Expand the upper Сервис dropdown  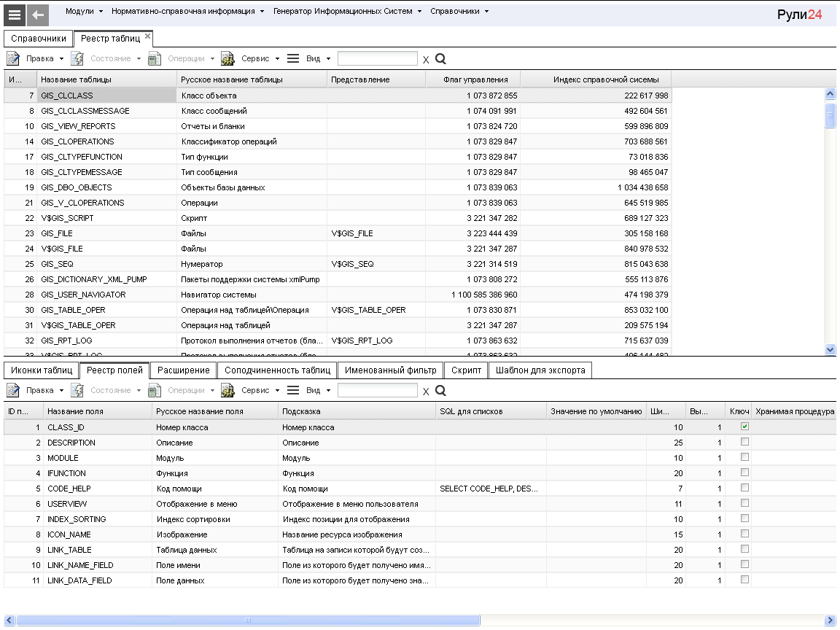click(278, 59)
